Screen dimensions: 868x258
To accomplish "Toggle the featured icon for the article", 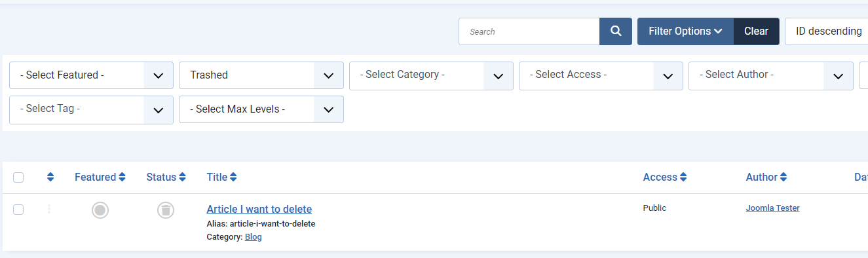I will pos(100,210).
